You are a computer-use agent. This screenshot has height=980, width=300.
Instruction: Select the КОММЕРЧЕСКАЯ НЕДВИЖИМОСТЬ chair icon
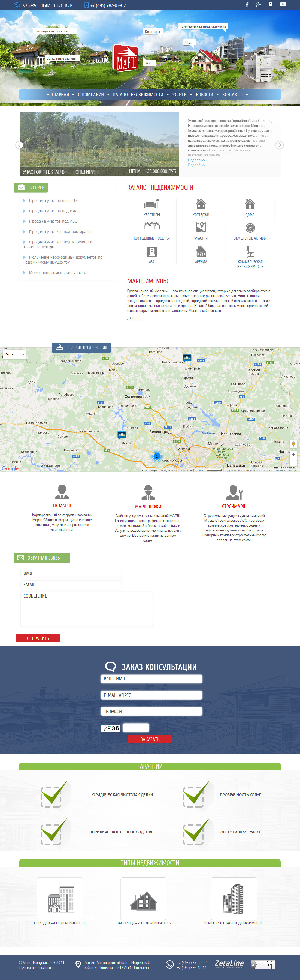[x=250, y=252]
